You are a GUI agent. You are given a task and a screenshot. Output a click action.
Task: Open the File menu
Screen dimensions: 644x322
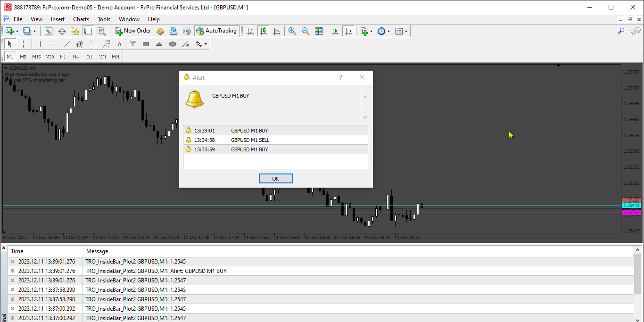tap(18, 19)
